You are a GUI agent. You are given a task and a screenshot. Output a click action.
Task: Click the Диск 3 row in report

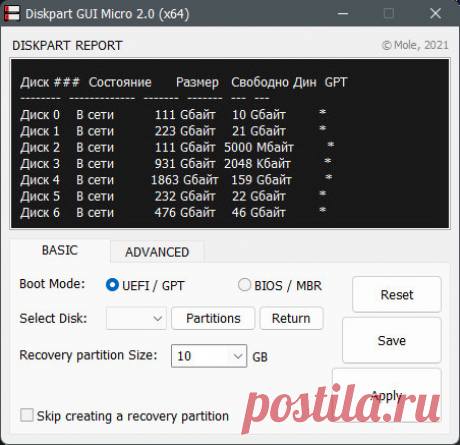176,164
